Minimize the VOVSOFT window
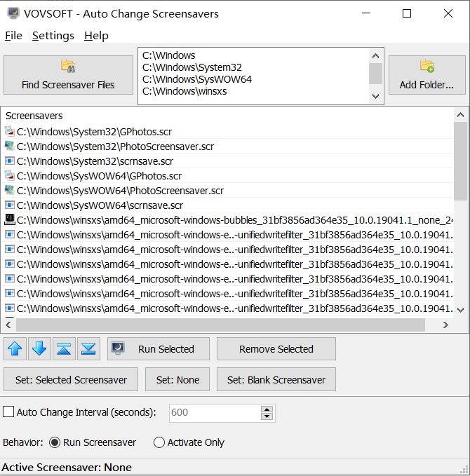The image size is (470, 476). (x=366, y=13)
